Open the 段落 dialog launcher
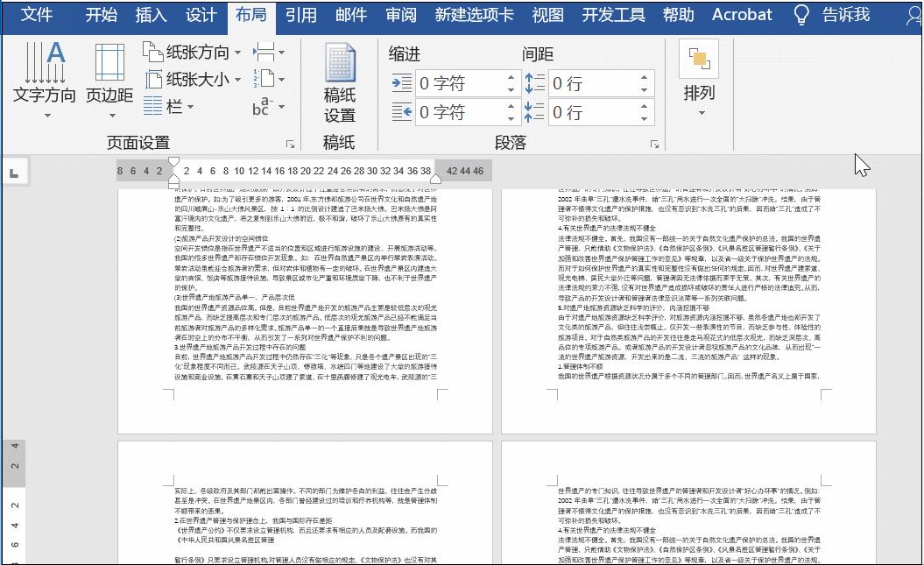The image size is (924, 565). coord(655,143)
